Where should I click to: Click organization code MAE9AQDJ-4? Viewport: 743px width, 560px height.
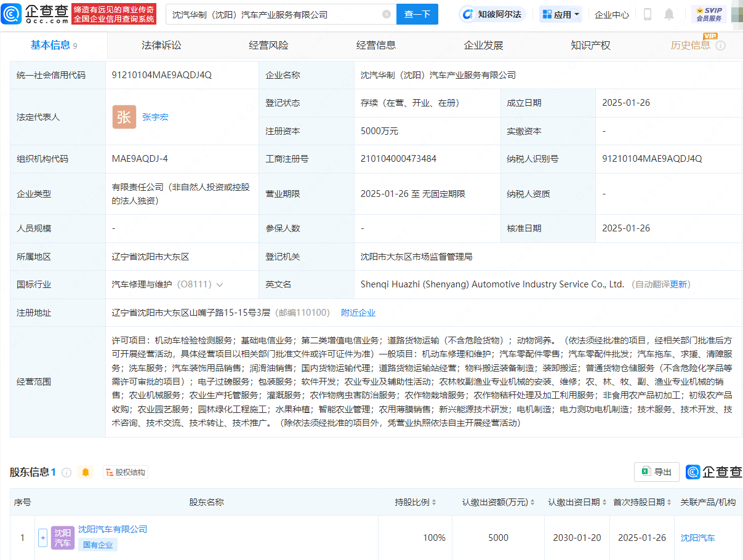[140, 159]
